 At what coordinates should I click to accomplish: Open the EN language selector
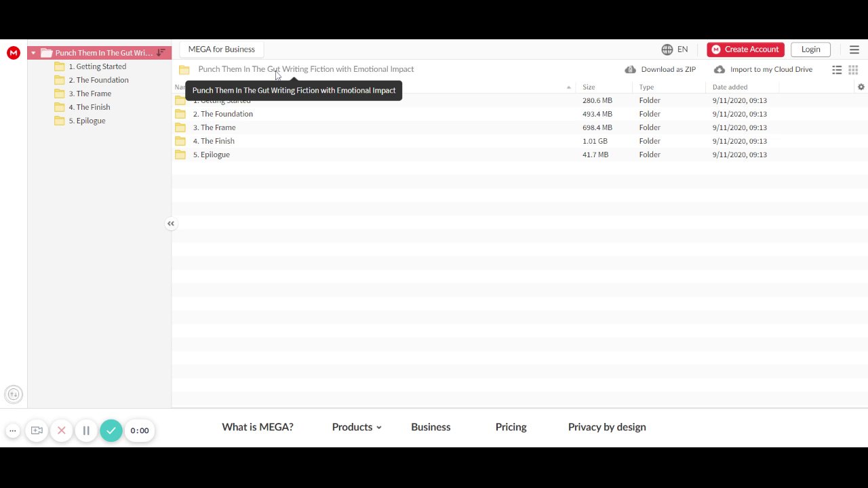(x=682, y=49)
